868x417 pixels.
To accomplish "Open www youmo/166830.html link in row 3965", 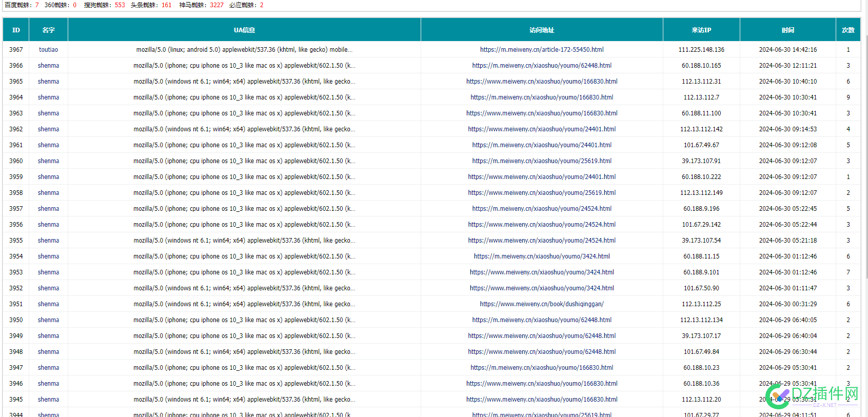I will (542, 82).
